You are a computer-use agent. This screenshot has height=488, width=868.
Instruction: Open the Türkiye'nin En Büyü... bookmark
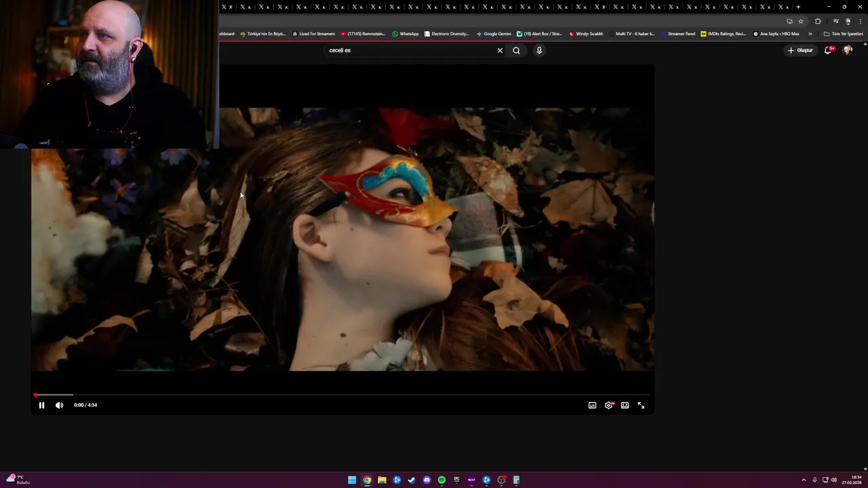263,34
